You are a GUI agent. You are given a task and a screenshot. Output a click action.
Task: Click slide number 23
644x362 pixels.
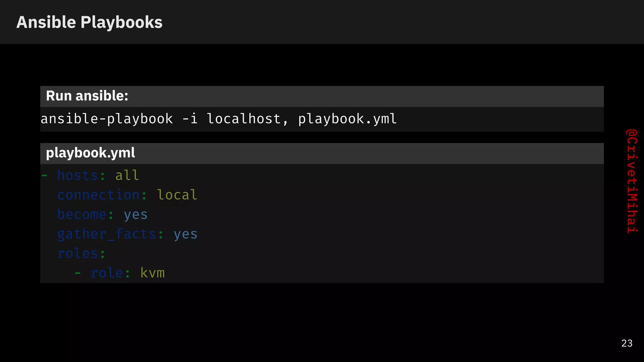627,343
